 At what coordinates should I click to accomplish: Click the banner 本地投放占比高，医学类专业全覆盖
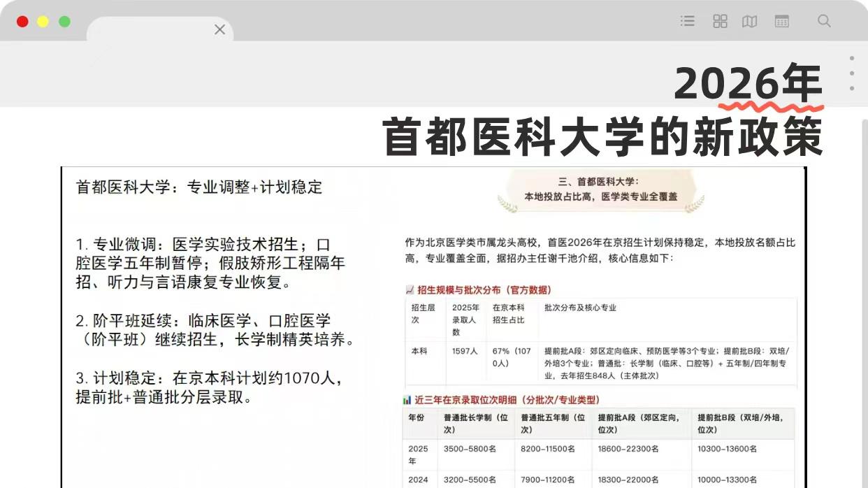(x=601, y=197)
